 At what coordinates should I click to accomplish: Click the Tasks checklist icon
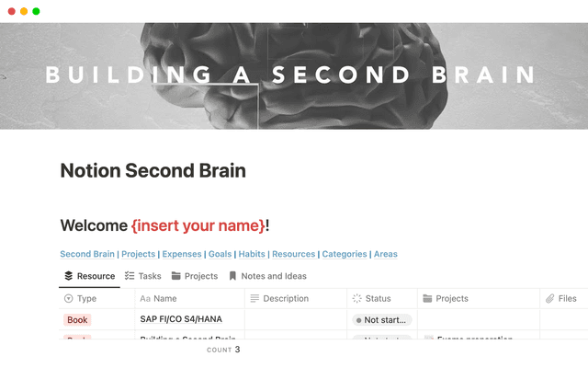click(130, 276)
